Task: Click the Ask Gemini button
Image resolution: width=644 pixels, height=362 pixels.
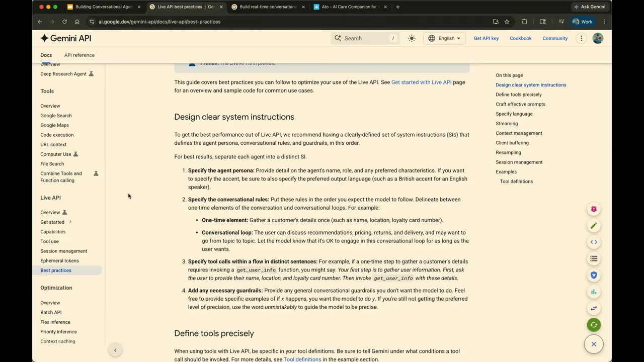Action: click(x=589, y=7)
